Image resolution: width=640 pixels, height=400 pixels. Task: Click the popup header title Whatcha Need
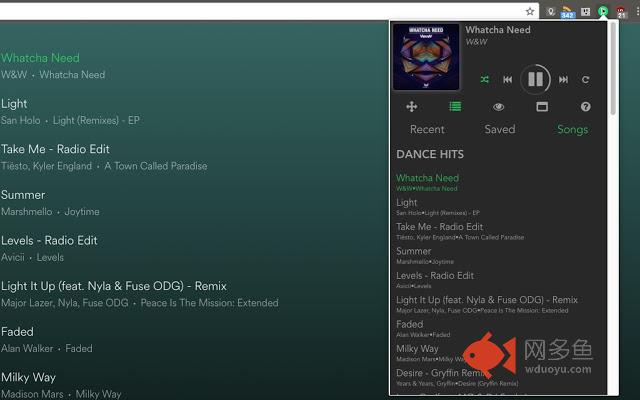(498, 30)
